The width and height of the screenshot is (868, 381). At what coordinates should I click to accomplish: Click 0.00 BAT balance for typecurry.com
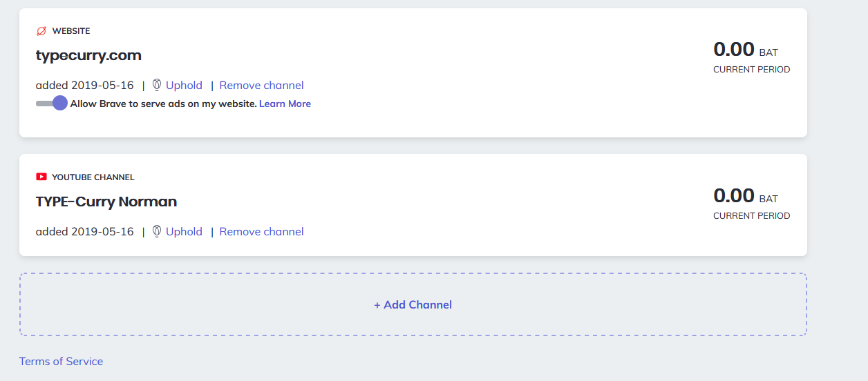pos(746,50)
